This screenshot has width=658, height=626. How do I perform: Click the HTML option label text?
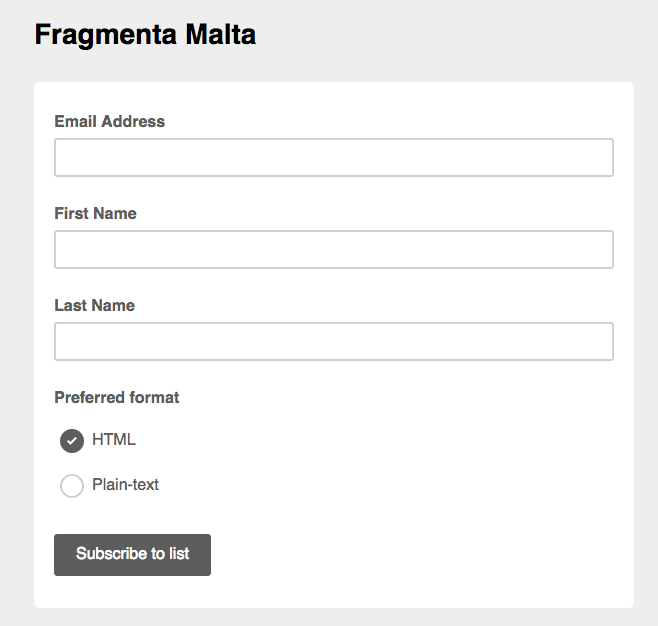tap(114, 439)
